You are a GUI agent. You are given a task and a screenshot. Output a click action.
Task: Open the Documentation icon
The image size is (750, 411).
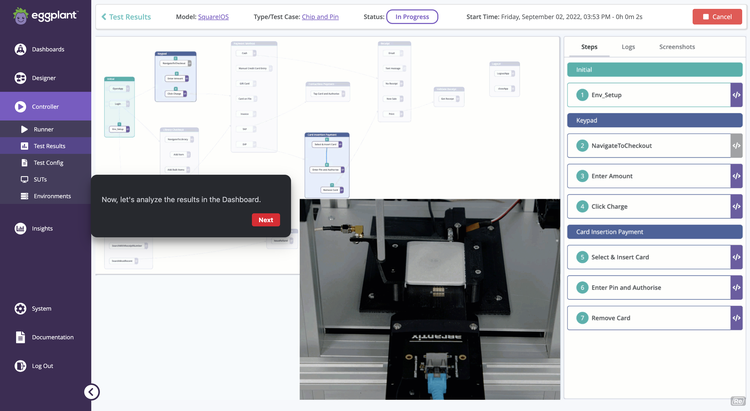point(21,337)
